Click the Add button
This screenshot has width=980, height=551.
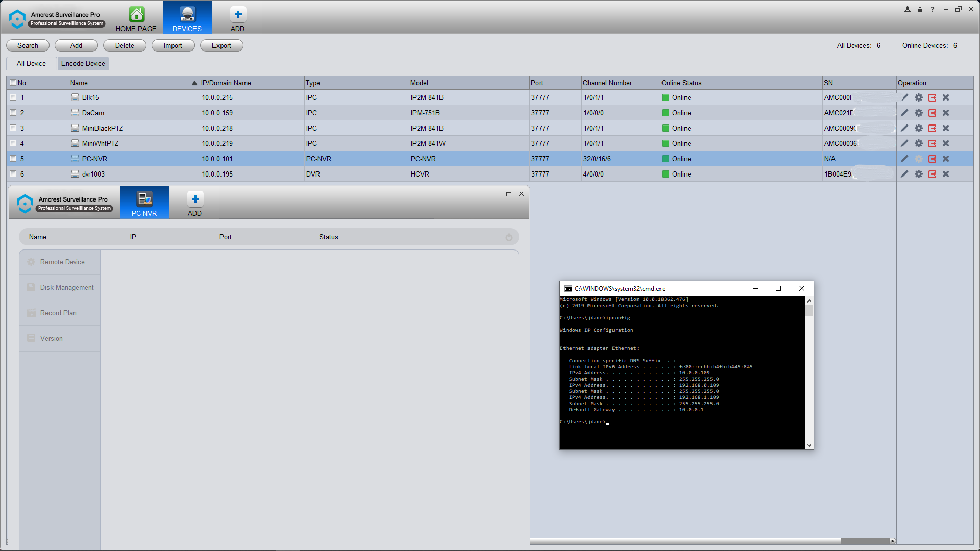tap(76, 45)
